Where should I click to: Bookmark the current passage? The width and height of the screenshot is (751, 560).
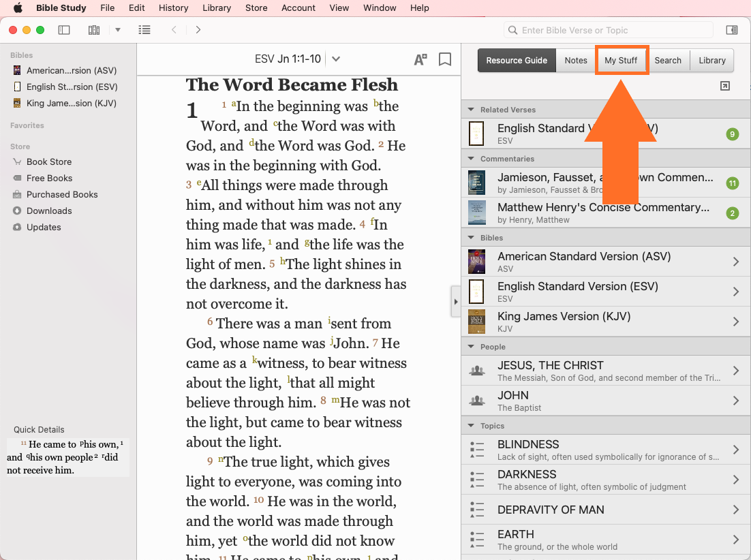445,59
